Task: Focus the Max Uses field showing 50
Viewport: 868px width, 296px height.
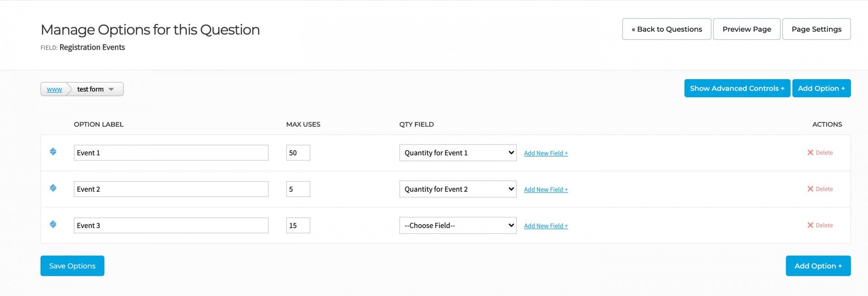Action: point(298,153)
